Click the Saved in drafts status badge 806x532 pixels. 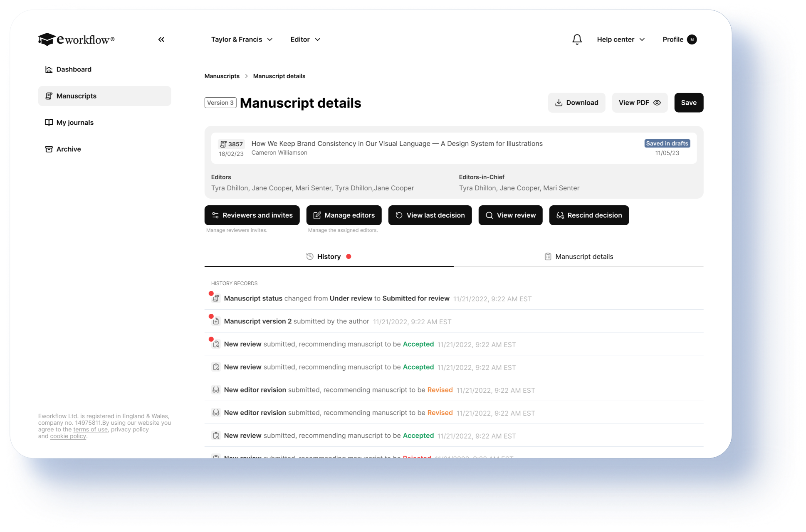pyautogui.click(x=667, y=143)
